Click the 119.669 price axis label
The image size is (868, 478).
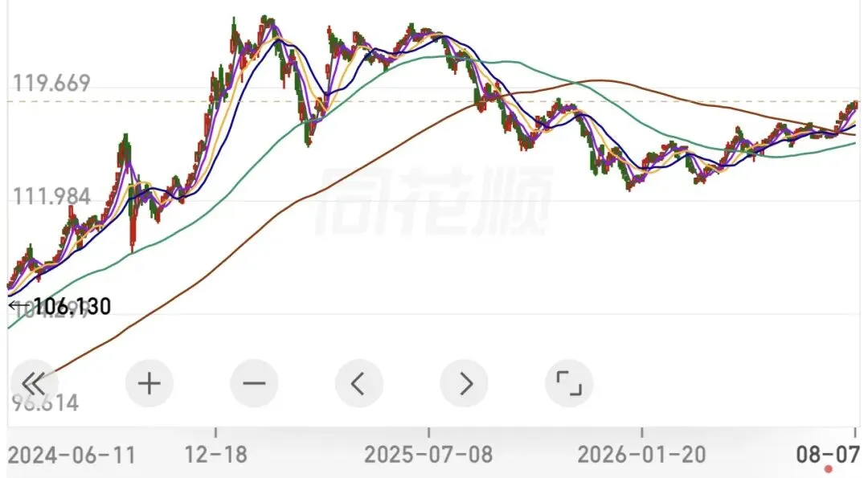coord(51,84)
